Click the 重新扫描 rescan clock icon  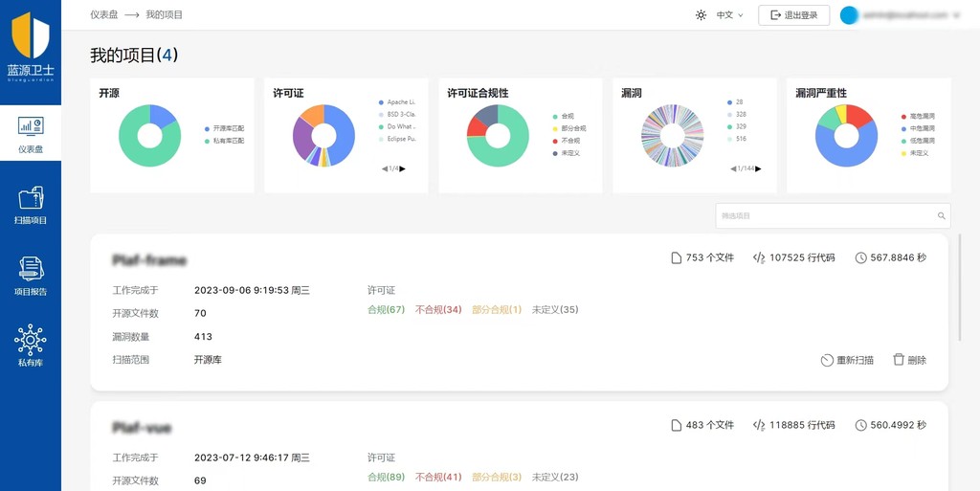point(827,360)
